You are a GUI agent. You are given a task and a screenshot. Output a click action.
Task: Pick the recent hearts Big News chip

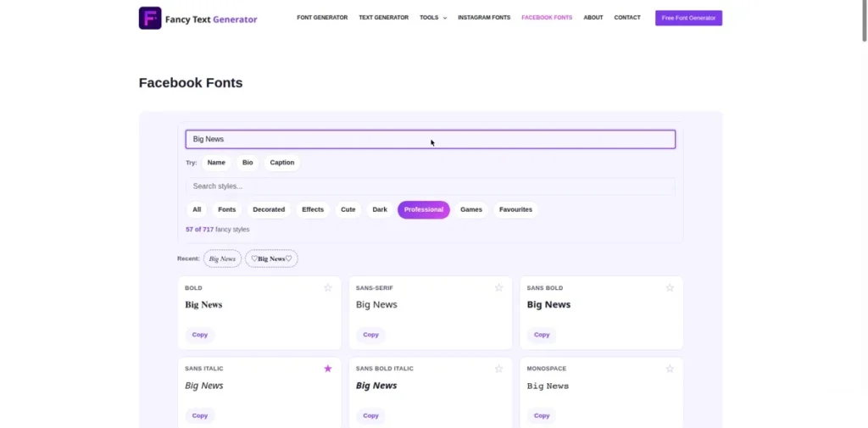coord(271,258)
